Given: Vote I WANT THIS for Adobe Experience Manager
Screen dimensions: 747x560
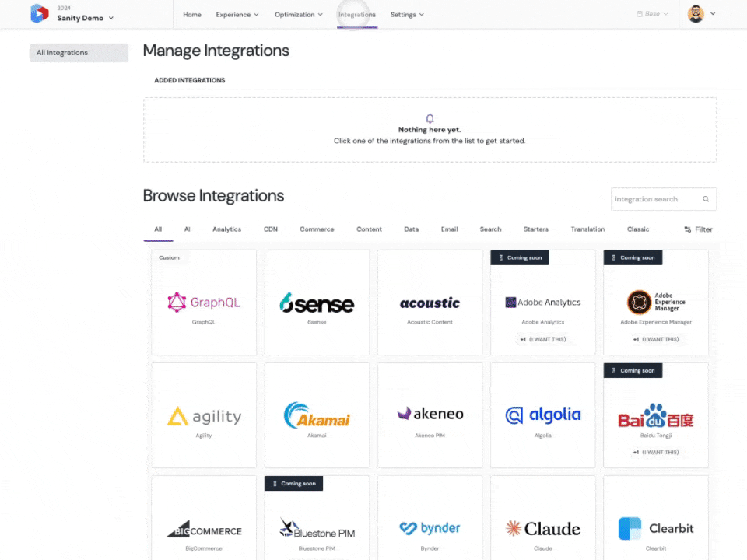Looking at the screenshot, I should tap(655, 340).
